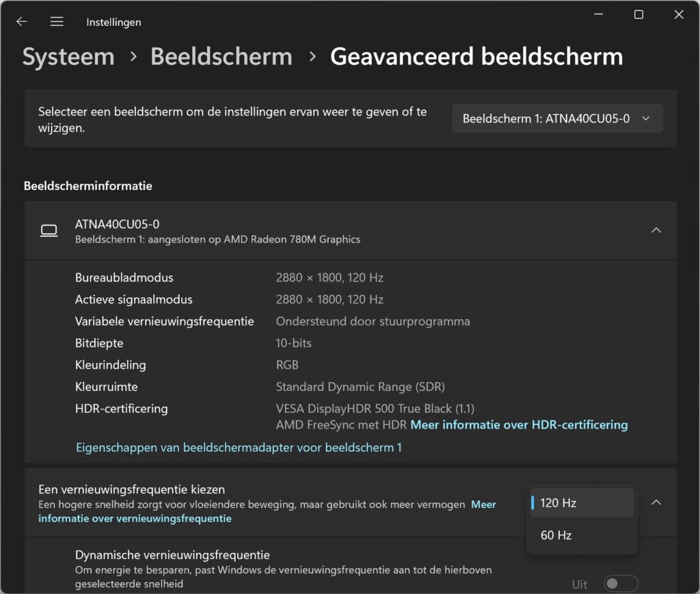Click the maximize window icon
This screenshot has width=700, height=594.
click(x=638, y=14)
